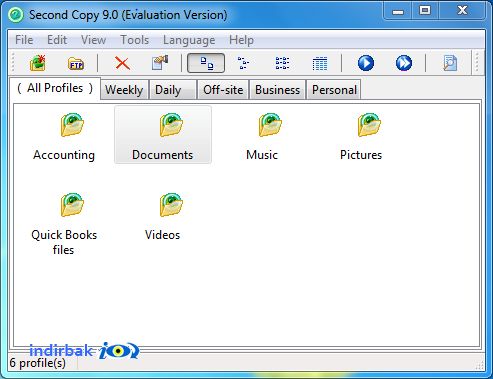Image resolution: width=493 pixels, height=379 pixels.
Task: Open the Help menu
Action: [241, 40]
